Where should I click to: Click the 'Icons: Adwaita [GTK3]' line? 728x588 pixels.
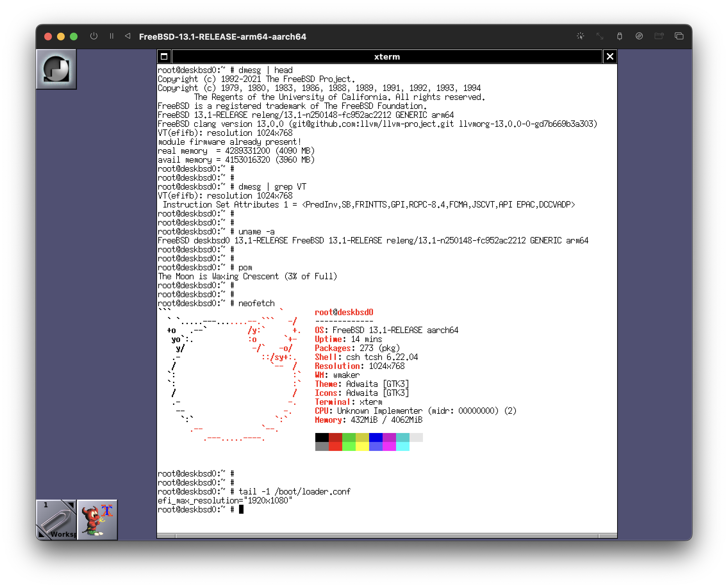coord(362,393)
